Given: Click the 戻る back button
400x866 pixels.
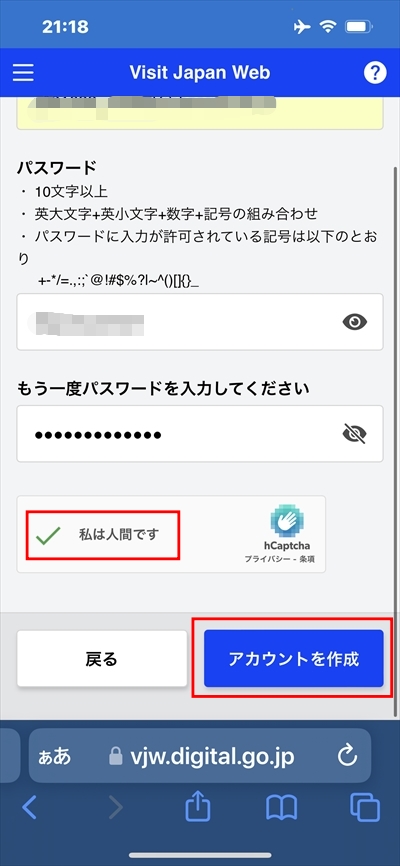Looking at the screenshot, I should (102, 658).
